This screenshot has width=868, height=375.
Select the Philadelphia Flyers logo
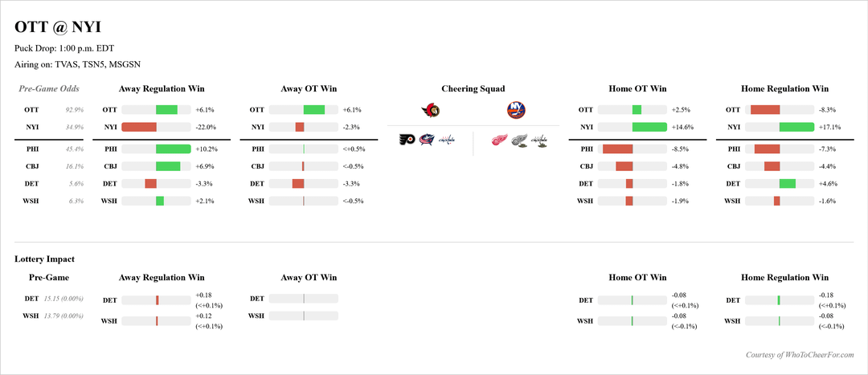pos(407,141)
